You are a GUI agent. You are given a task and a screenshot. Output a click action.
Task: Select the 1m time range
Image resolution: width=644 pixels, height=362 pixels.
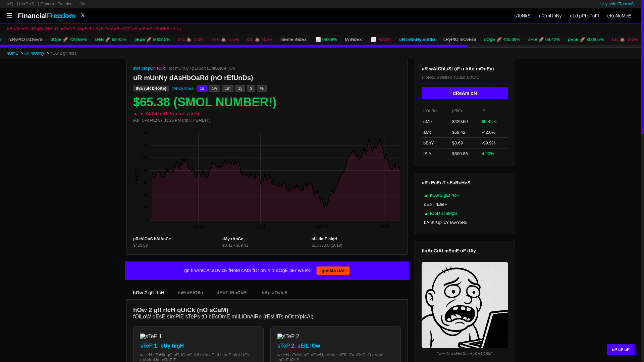tap(227, 88)
